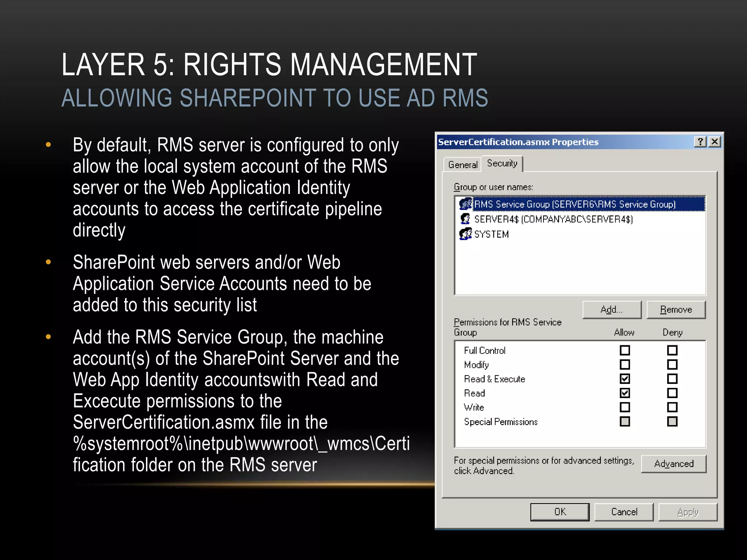
Task: Check Deny for Read & Execute
Action: (672, 379)
